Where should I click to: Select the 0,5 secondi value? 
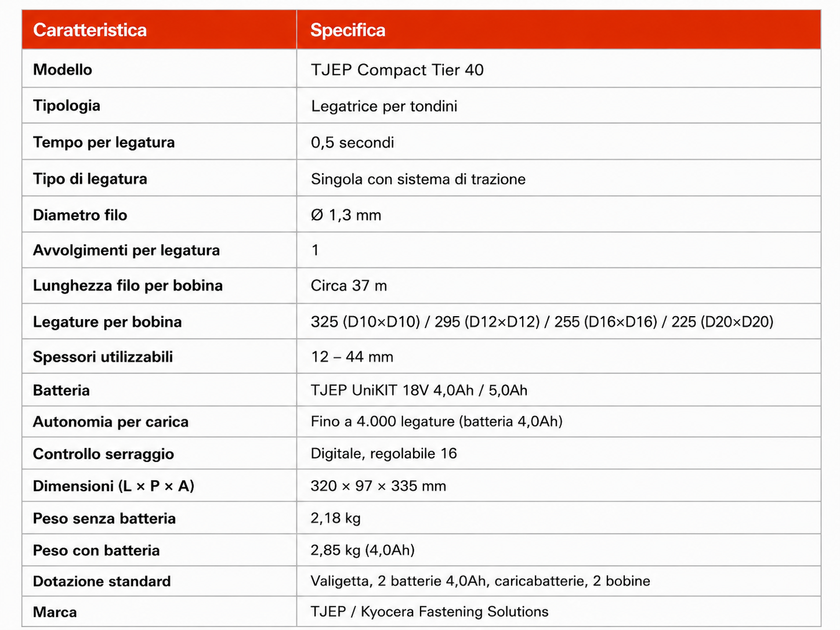352,143
